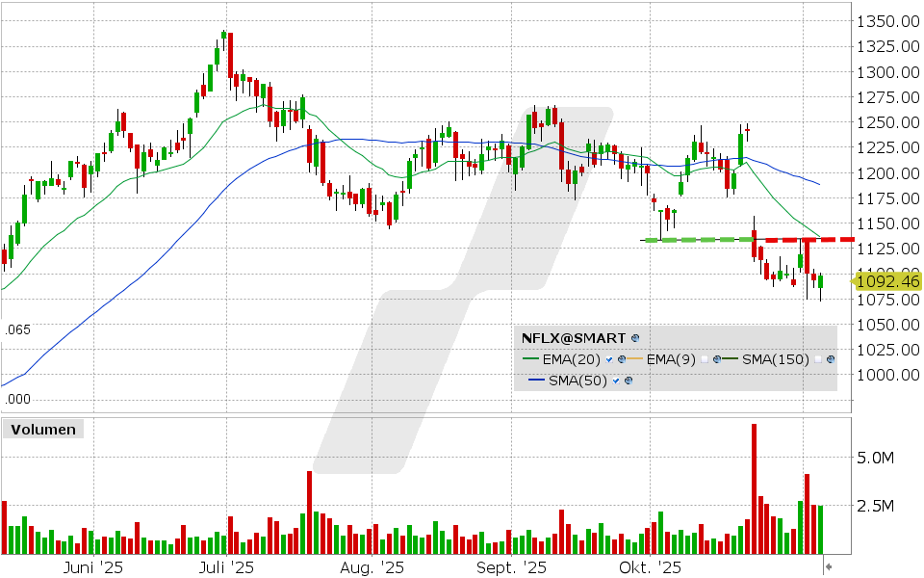Click the globe icon beside NFLX@SMART
Image resolution: width=924 pixels, height=578 pixels.
[635, 338]
